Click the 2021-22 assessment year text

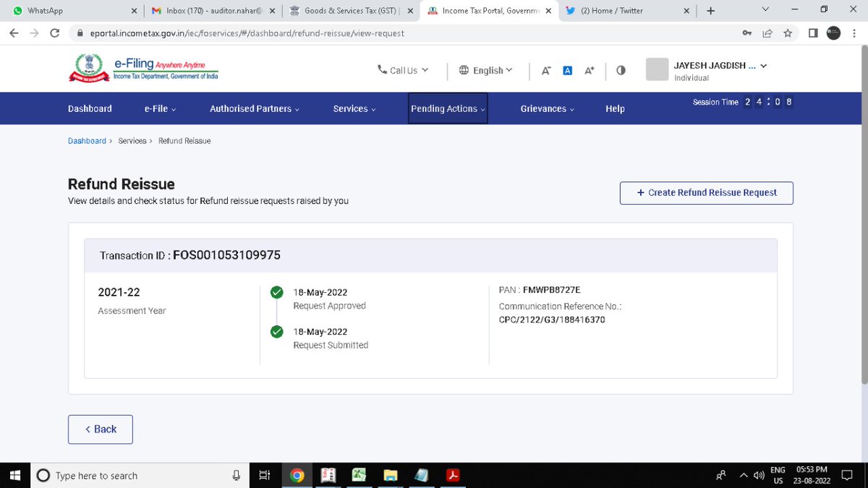tap(119, 292)
